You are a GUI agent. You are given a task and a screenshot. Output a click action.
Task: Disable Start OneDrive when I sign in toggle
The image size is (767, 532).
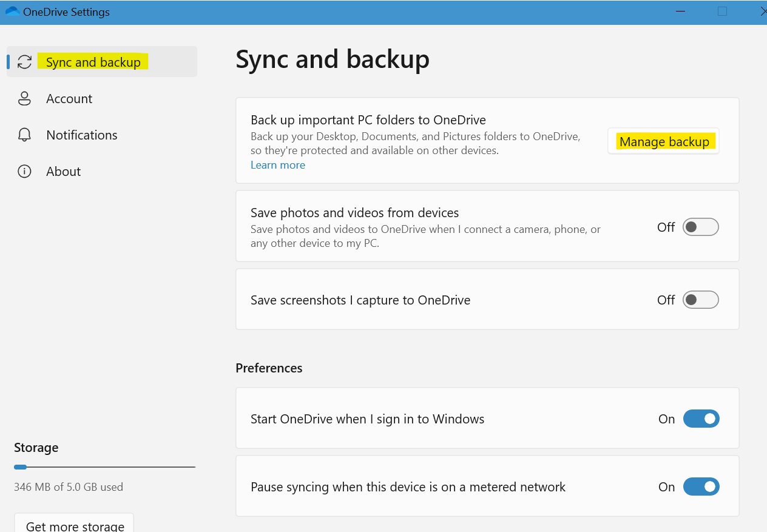click(x=701, y=419)
